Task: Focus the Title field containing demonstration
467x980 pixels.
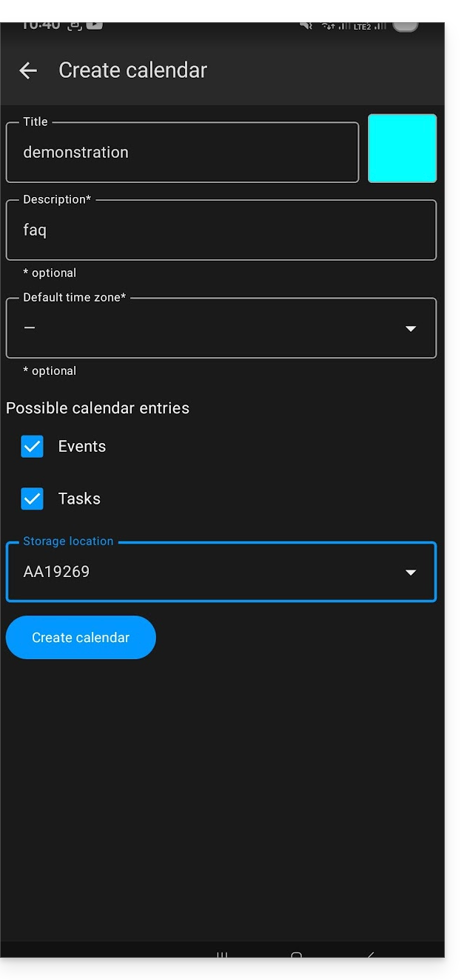Action: 182,153
